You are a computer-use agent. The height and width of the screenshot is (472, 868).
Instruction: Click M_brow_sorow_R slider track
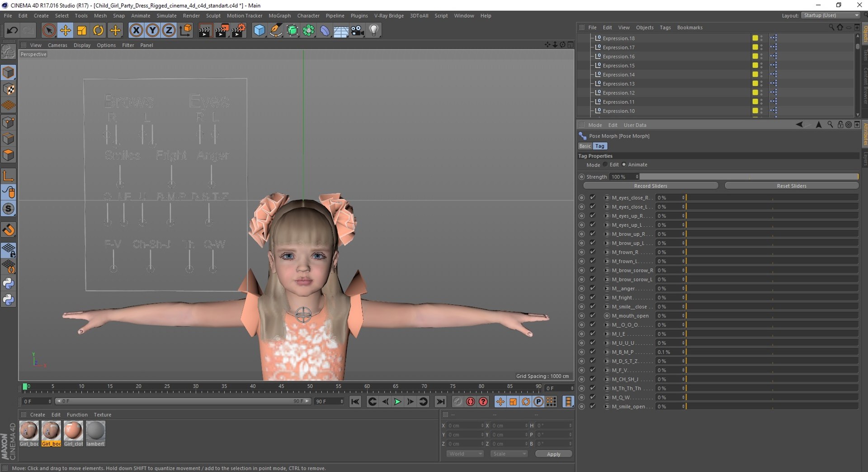772,270
